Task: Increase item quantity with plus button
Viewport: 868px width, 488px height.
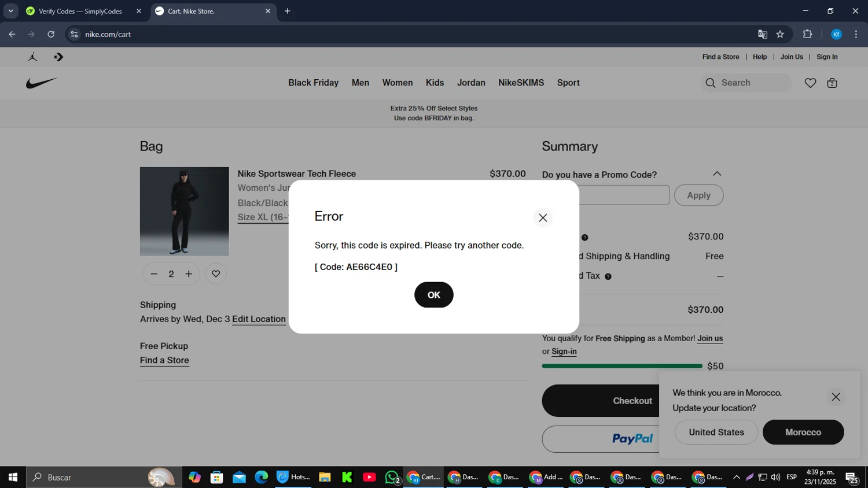Action: click(x=189, y=274)
